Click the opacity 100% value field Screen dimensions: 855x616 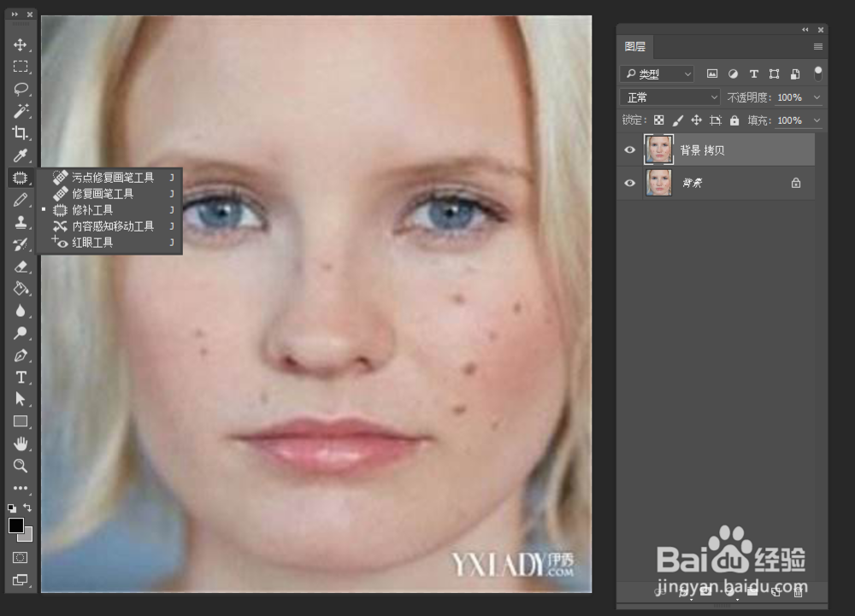pyautogui.click(x=789, y=97)
